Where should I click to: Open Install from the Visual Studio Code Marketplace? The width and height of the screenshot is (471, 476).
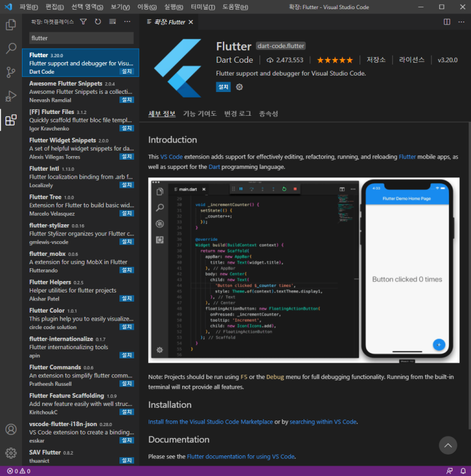210,422
